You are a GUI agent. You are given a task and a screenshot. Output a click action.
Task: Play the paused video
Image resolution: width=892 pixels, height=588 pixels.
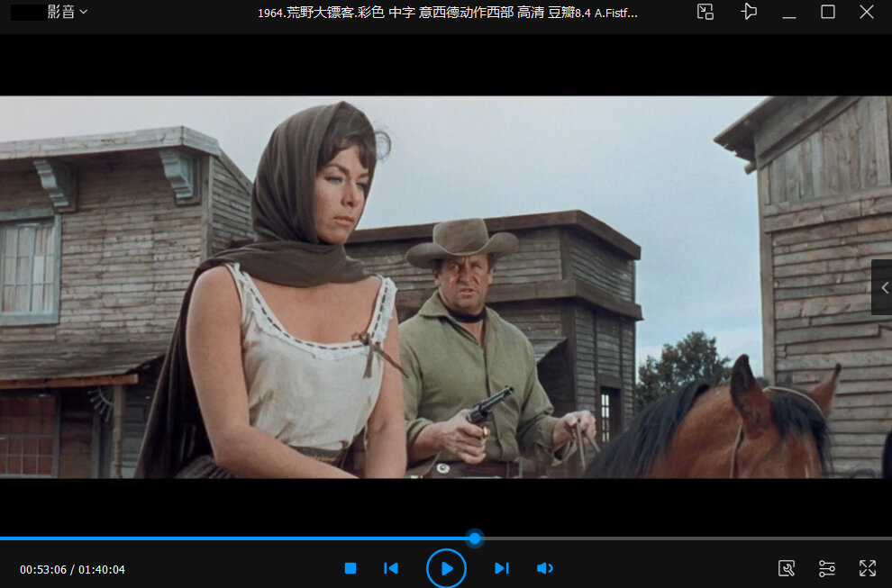(447, 568)
